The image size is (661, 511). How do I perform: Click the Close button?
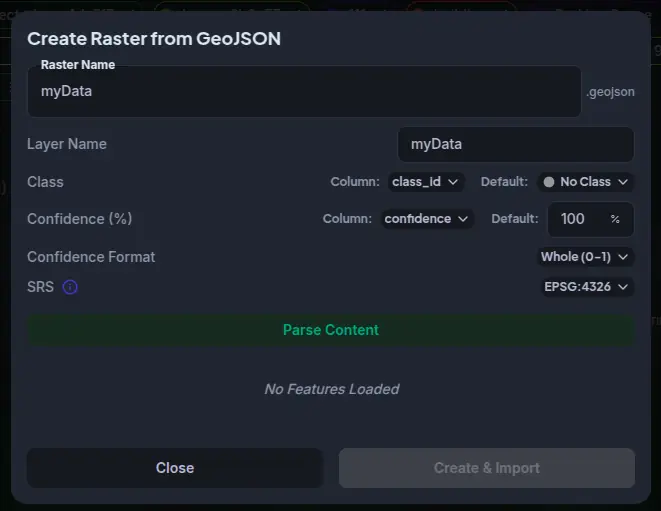click(x=175, y=468)
